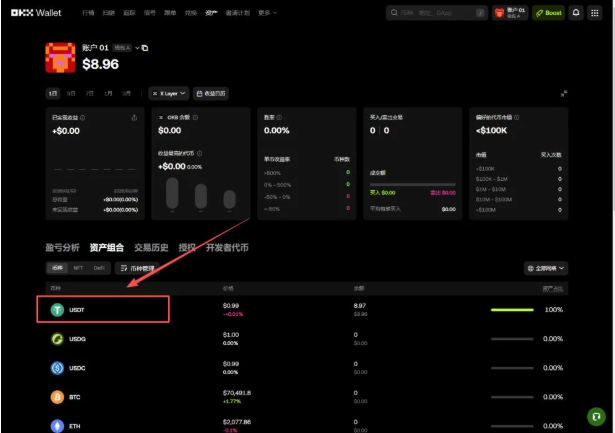
Task: Open the USDG asset row label
Action: pyautogui.click(x=77, y=339)
